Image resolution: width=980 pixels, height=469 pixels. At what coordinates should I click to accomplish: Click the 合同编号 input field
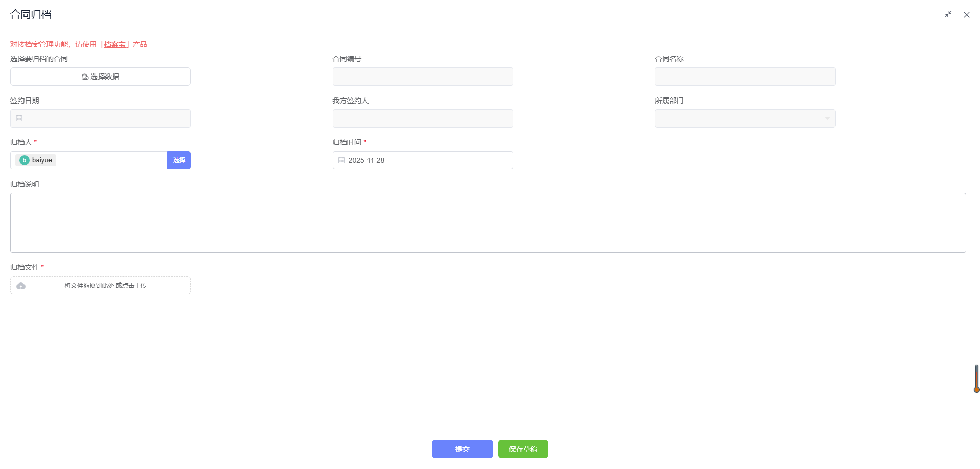[423, 77]
